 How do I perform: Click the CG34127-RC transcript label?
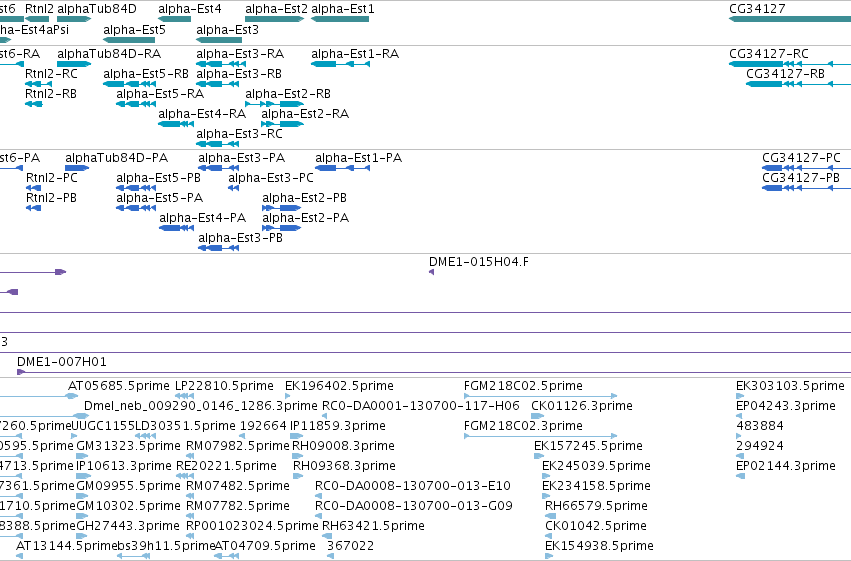click(769, 54)
